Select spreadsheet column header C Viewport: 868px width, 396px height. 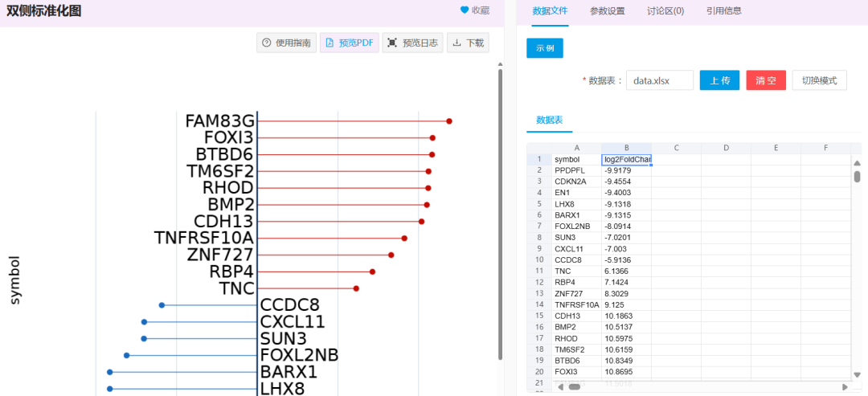[x=676, y=148]
